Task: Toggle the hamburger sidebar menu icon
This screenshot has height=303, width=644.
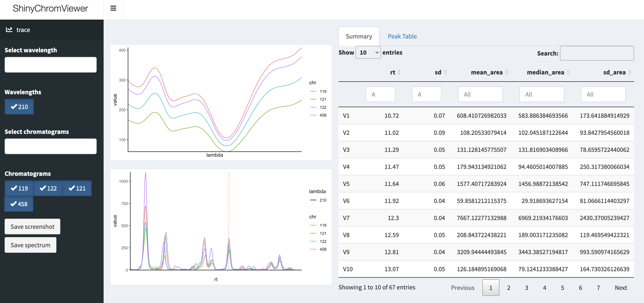Action: click(x=113, y=9)
